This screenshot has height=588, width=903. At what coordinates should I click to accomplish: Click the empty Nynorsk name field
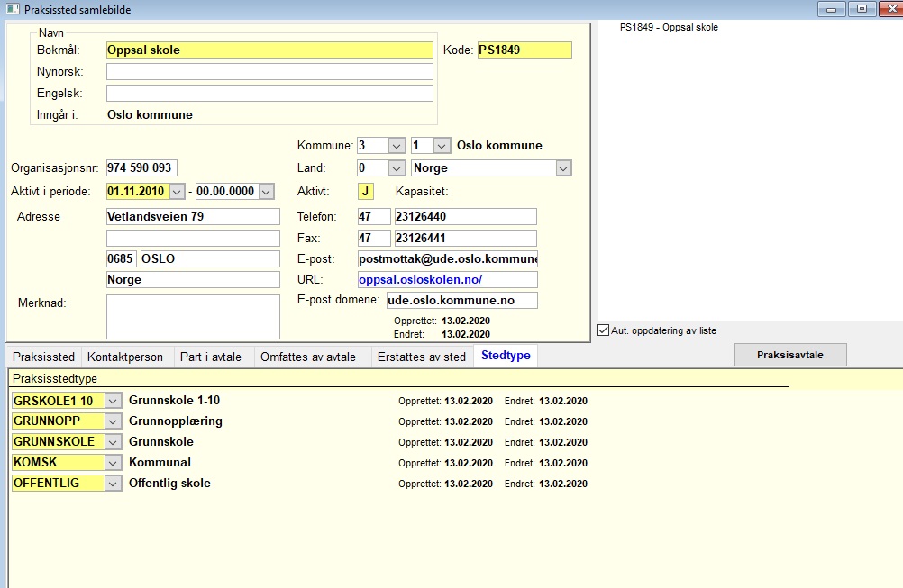pos(269,72)
